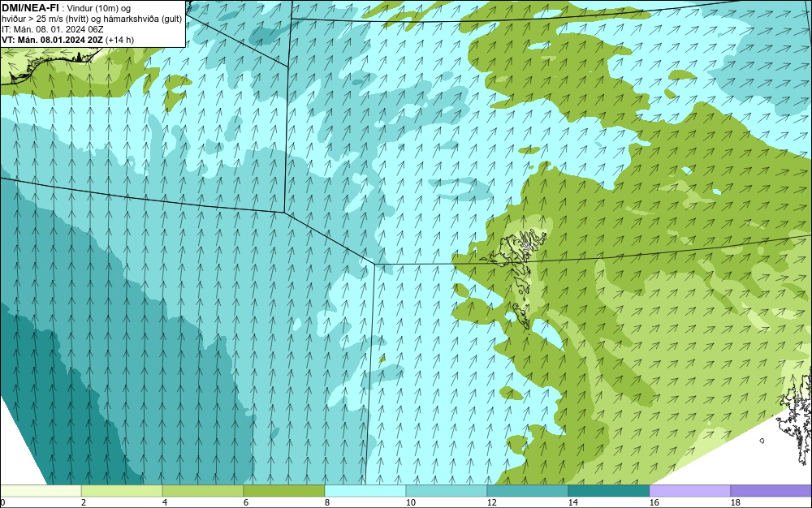Click the legend scale label '18'

736,502
